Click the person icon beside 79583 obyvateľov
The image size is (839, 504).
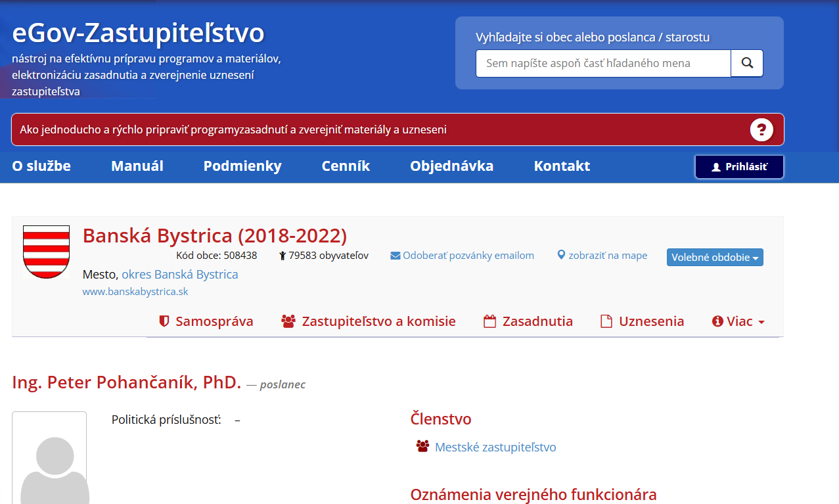tap(282, 256)
